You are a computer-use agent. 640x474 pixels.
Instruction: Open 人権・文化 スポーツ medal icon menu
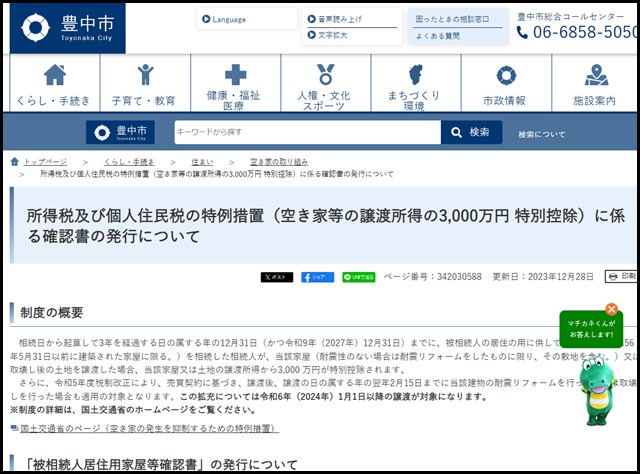click(x=326, y=83)
